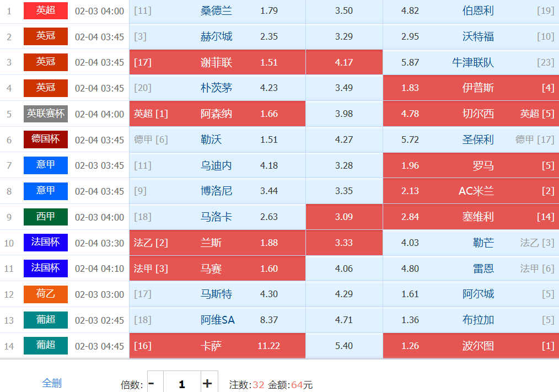Select 雷恩 away win at 4.80

pyautogui.click(x=470, y=269)
